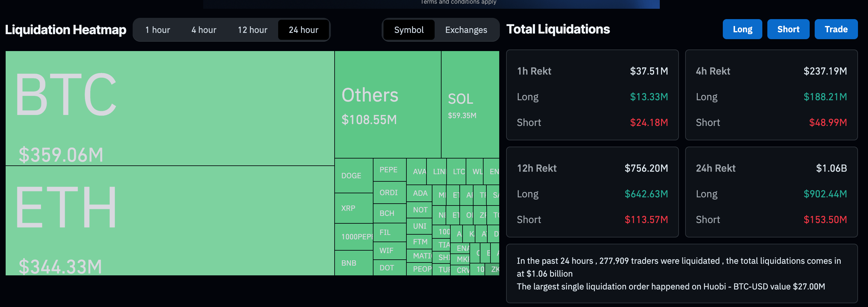Switch heatmap view to Symbol

(x=409, y=30)
